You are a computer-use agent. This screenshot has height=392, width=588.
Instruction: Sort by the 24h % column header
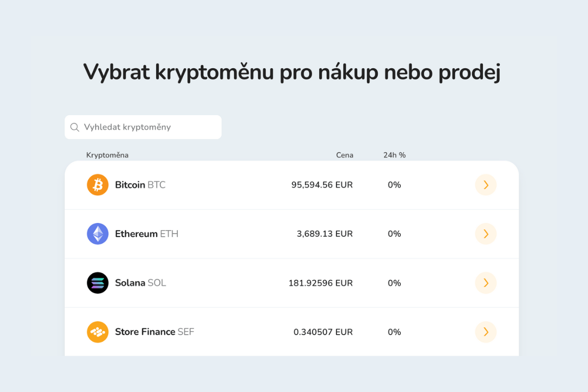click(394, 155)
